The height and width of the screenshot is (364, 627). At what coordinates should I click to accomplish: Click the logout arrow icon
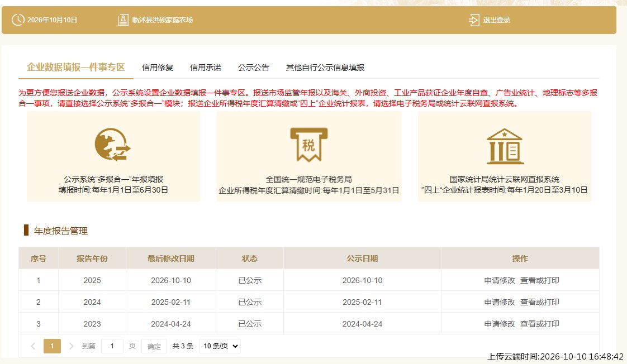pos(474,20)
